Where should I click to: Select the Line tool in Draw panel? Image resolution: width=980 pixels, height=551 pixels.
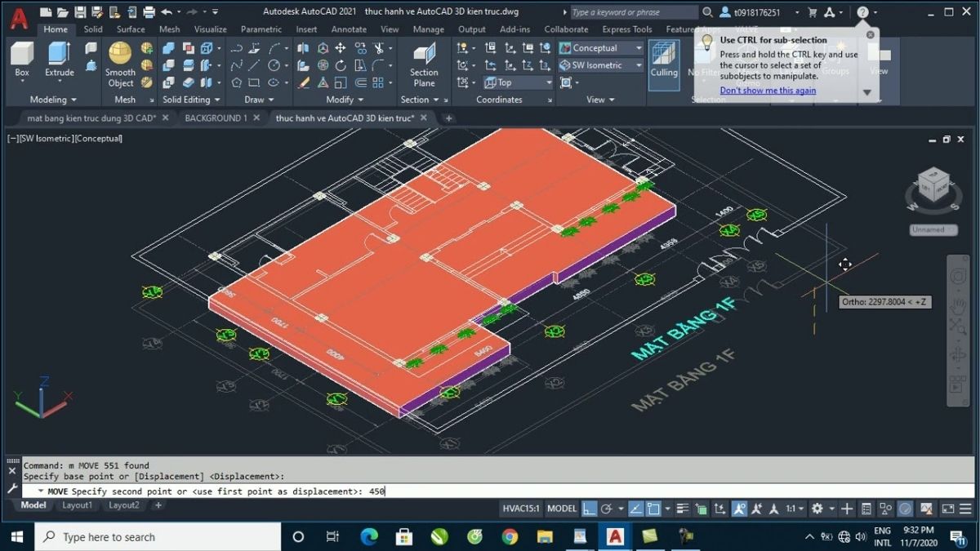pos(254,65)
